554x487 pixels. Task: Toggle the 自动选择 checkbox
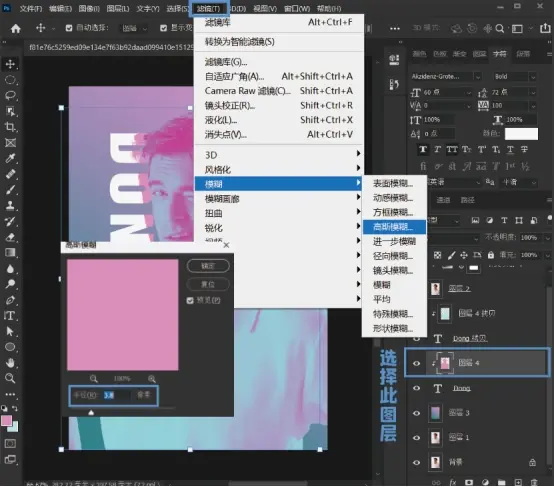tap(69, 28)
